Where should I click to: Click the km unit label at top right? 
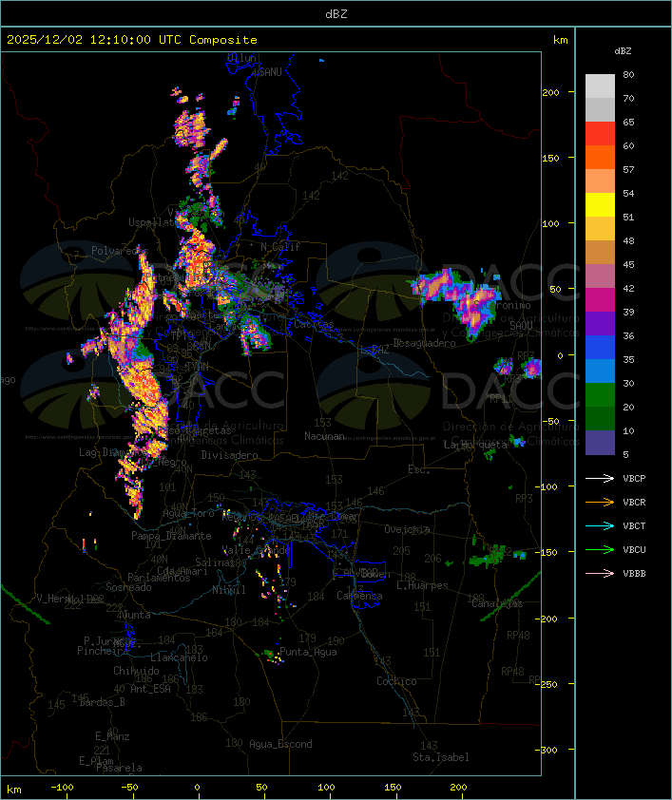(560, 40)
